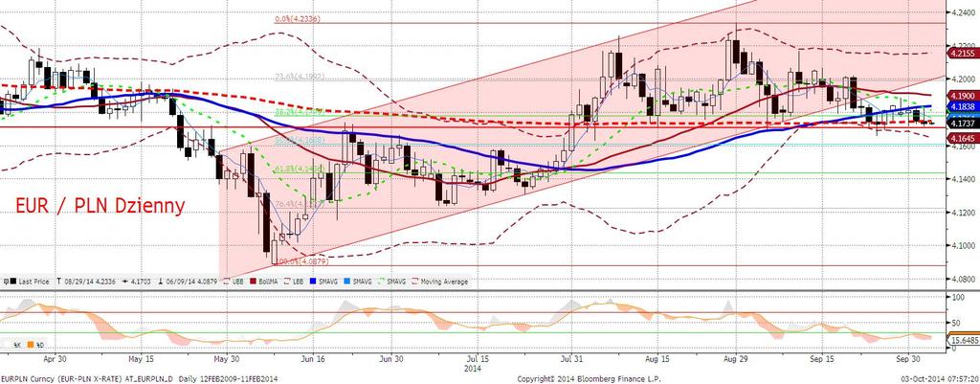Image resolution: width=980 pixels, height=384 pixels.
Task: Click the EUR / PLN Dzienny title
Action: pyautogui.click(x=100, y=205)
